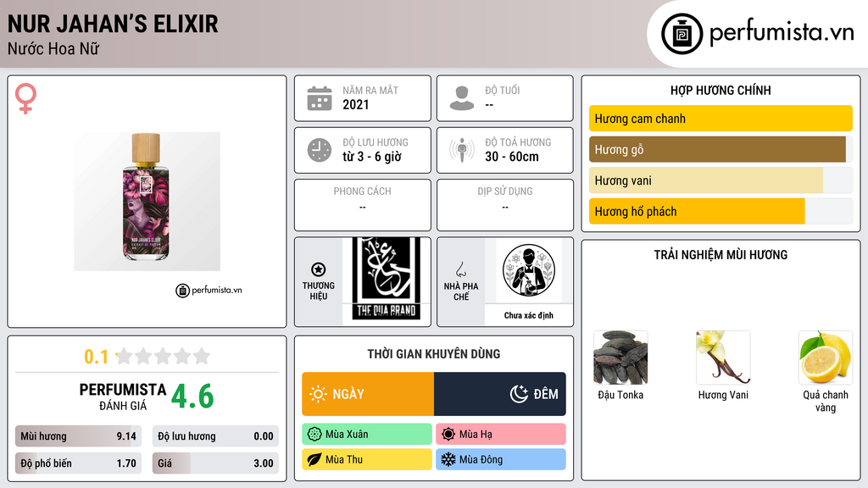Click the Hợp hương chính heading
This screenshot has height=488, width=868.
click(x=721, y=90)
